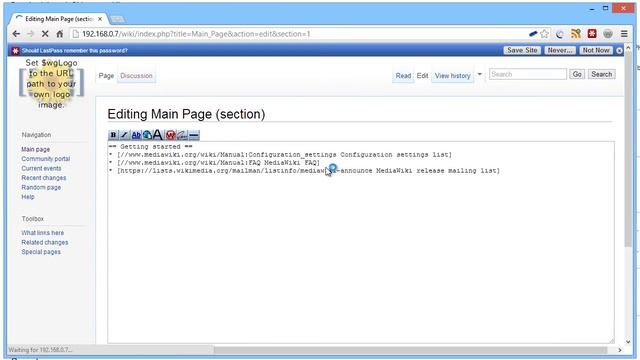Open Recent changes link

[44, 178]
